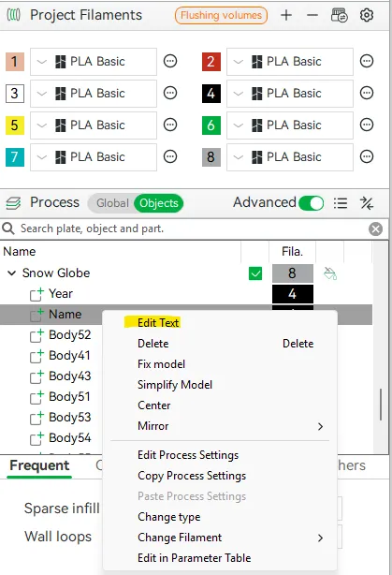Select Center in the context menu
The height and width of the screenshot is (575, 392).
click(x=220, y=405)
